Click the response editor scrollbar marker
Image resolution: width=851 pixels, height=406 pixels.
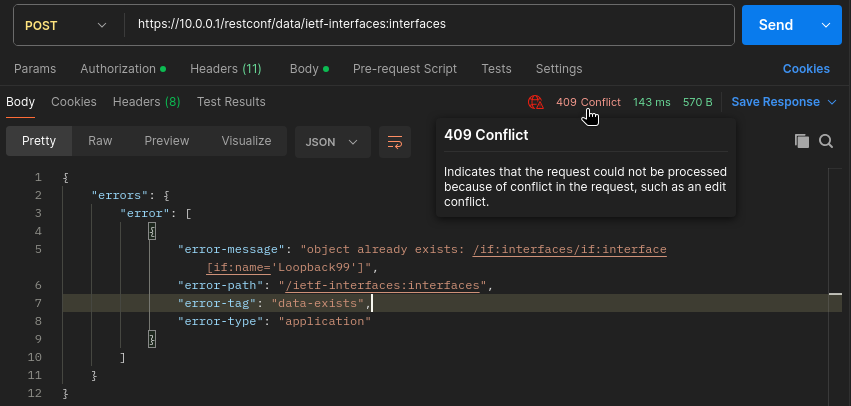835,294
